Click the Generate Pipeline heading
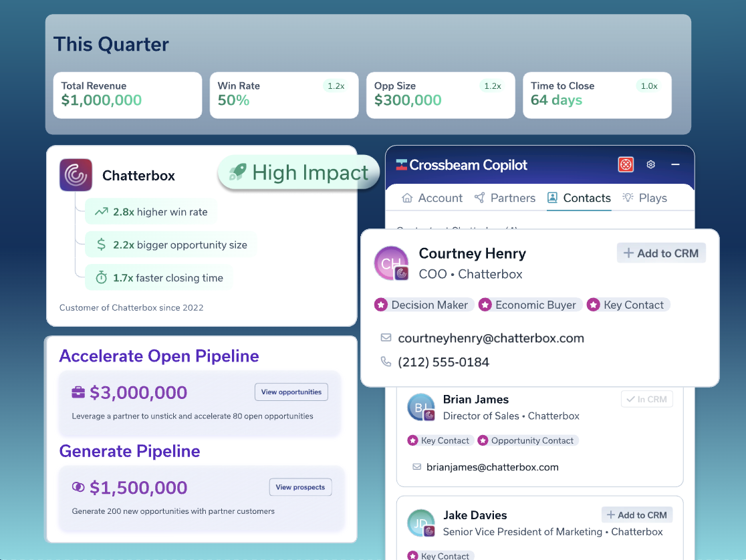 (130, 451)
